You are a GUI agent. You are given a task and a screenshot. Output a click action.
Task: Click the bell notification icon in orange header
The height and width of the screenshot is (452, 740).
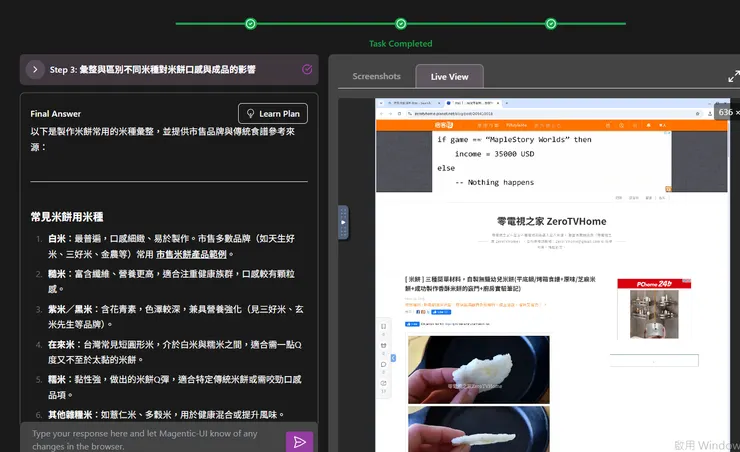648,125
